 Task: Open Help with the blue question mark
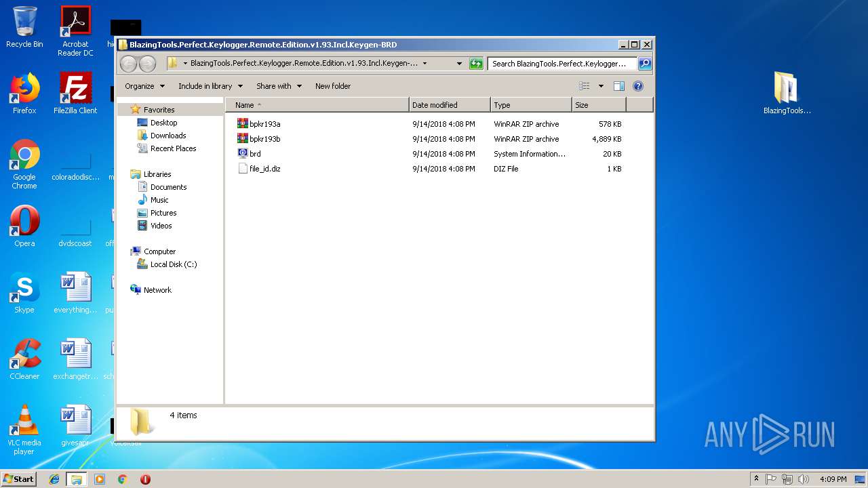(637, 86)
